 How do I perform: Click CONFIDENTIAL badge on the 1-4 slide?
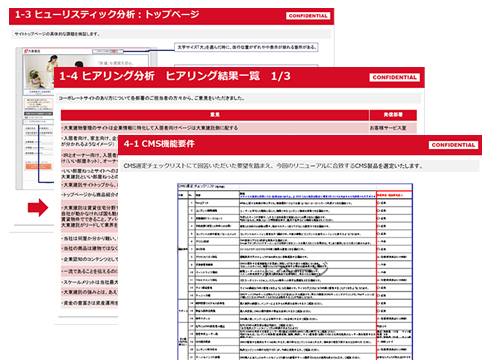394,77
